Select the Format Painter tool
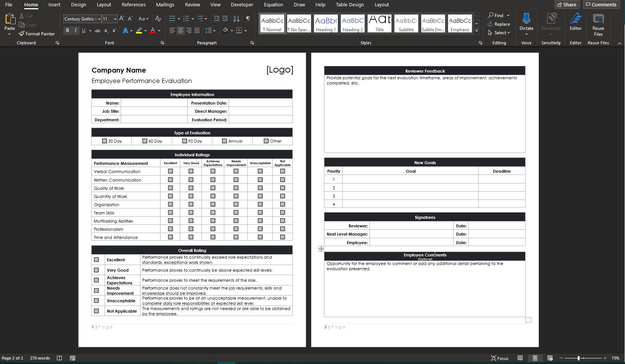 point(37,33)
